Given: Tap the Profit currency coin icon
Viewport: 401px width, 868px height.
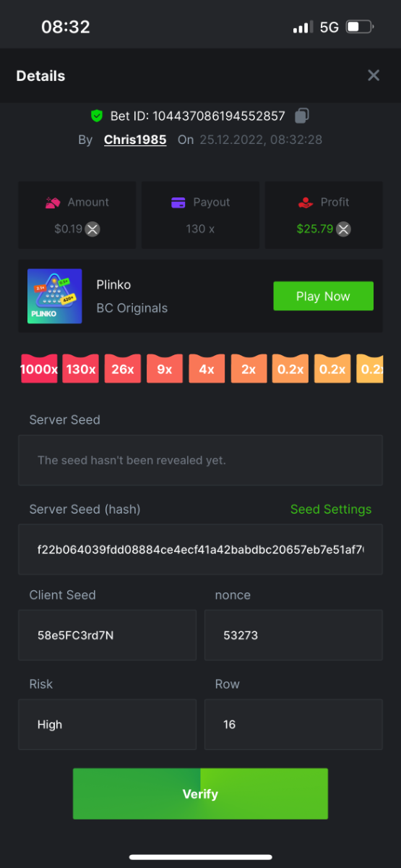Looking at the screenshot, I should click(344, 229).
